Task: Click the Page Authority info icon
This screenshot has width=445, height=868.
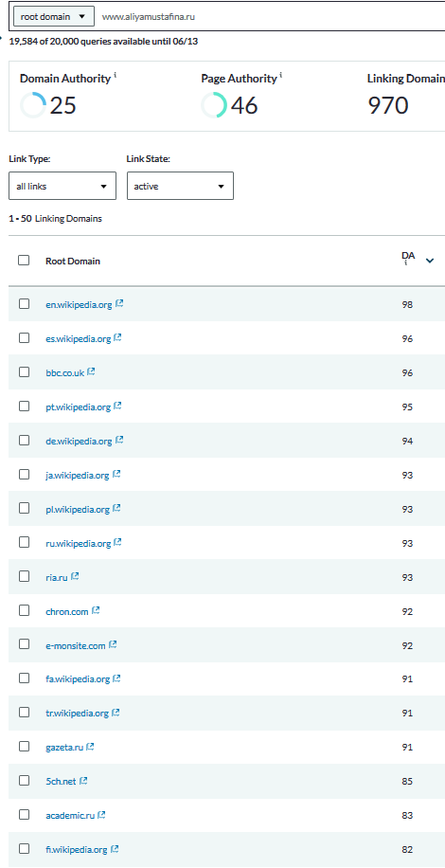Action: (x=281, y=75)
